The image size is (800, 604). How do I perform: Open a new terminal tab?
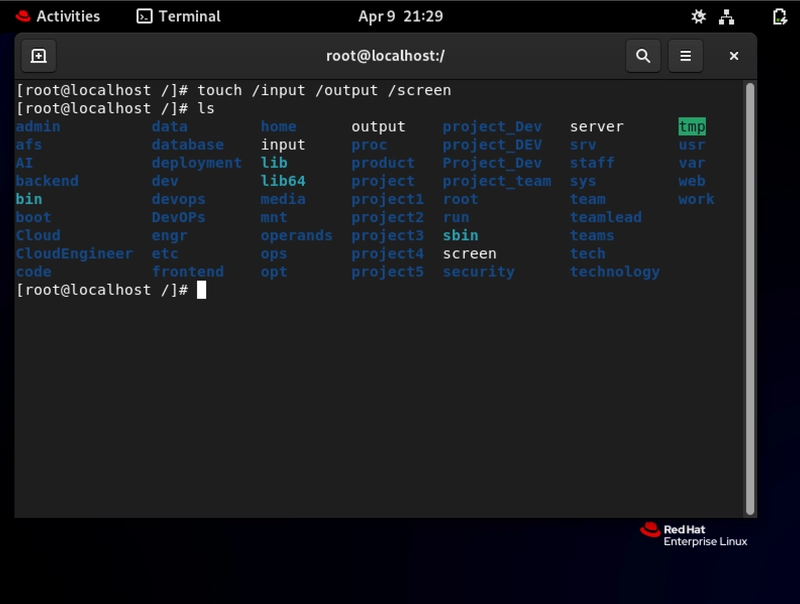click(x=39, y=56)
